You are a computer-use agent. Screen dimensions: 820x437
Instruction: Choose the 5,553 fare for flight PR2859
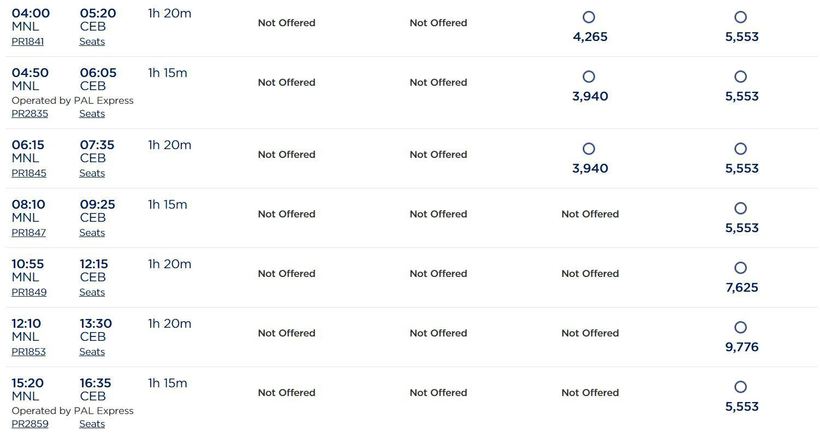coord(740,388)
